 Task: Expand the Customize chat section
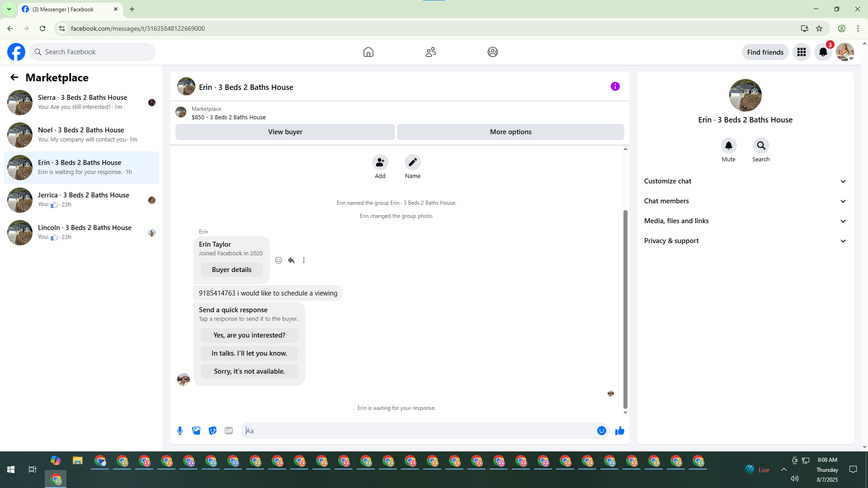point(745,181)
